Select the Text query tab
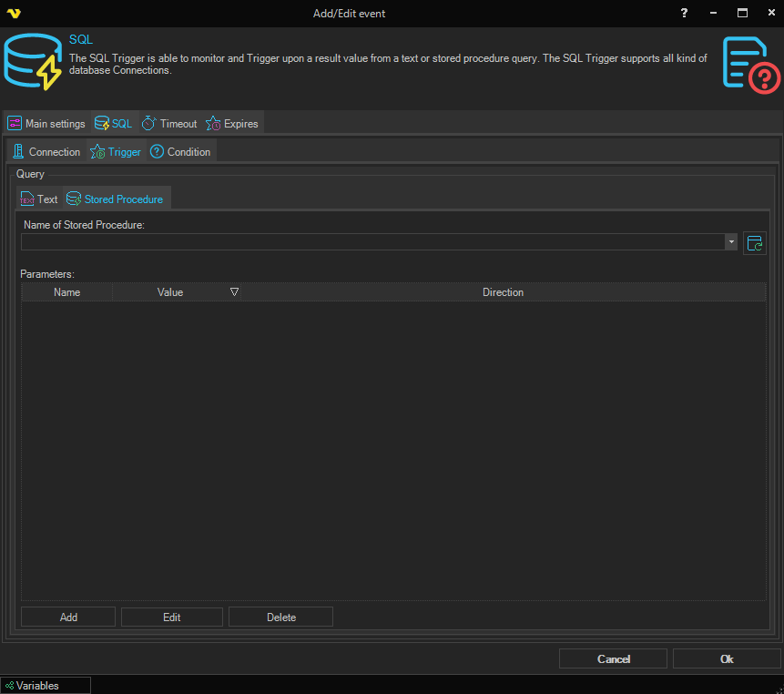Screen dimensions: 784x694 click(x=39, y=199)
